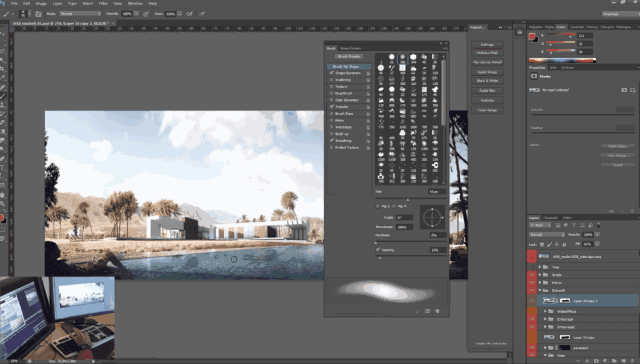Select the Zoom tool in the left toolbar

point(3,204)
